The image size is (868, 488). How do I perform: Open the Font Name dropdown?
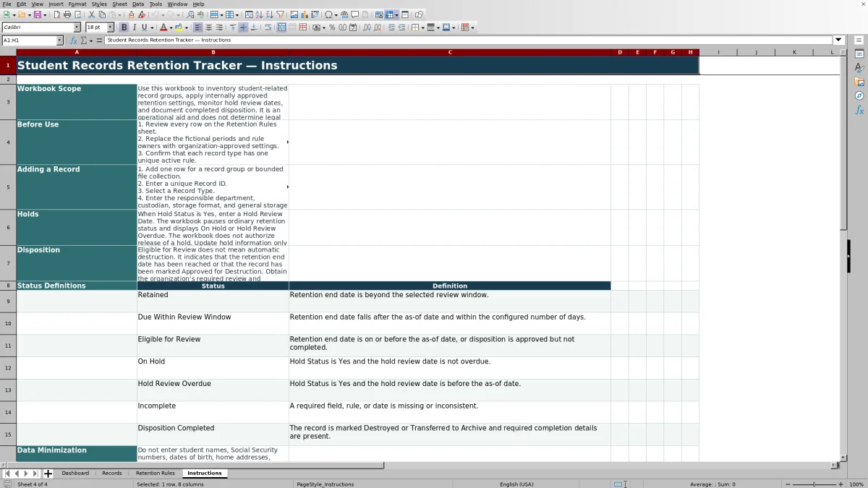[77, 27]
